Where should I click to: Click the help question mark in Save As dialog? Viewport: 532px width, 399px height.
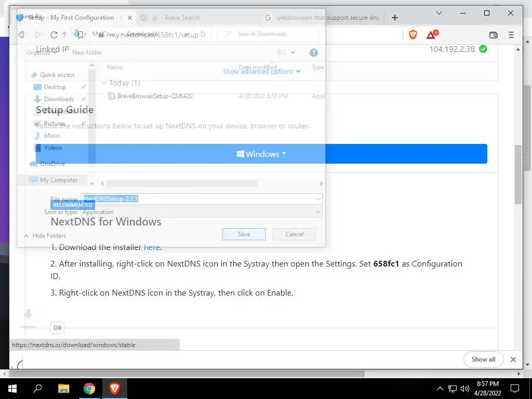(313, 52)
